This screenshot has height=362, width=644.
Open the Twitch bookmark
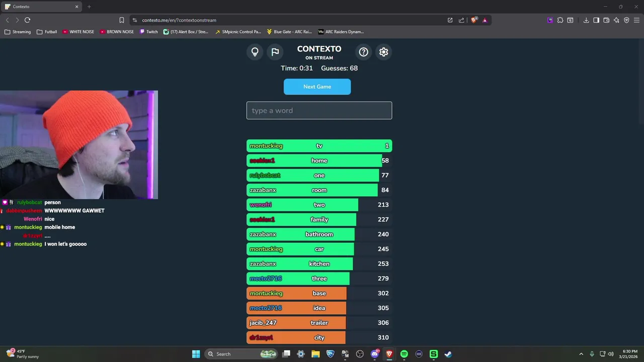click(149, 32)
